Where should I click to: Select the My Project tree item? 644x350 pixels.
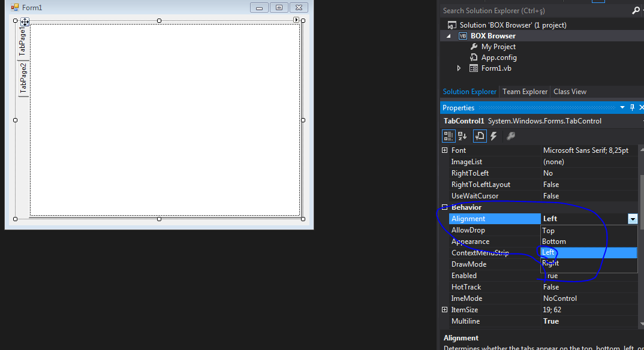498,47
